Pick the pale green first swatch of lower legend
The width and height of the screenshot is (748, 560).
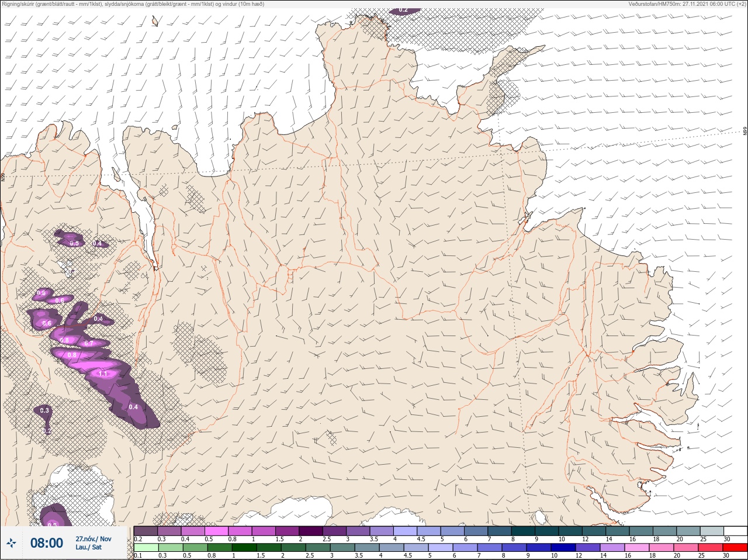(x=146, y=548)
